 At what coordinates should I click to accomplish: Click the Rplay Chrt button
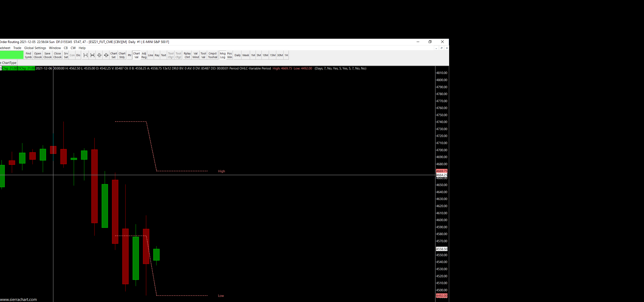coord(187,55)
